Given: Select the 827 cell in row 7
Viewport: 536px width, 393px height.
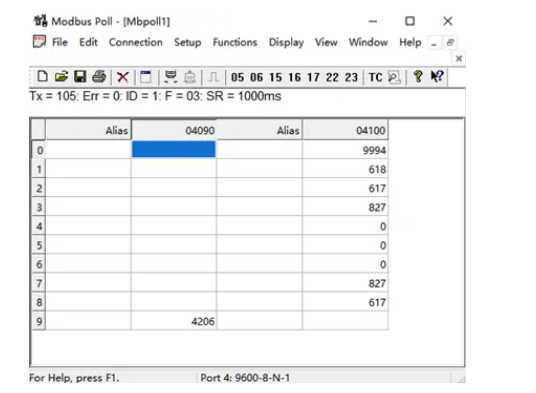Looking at the screenshot, I should tap(345, 283).
